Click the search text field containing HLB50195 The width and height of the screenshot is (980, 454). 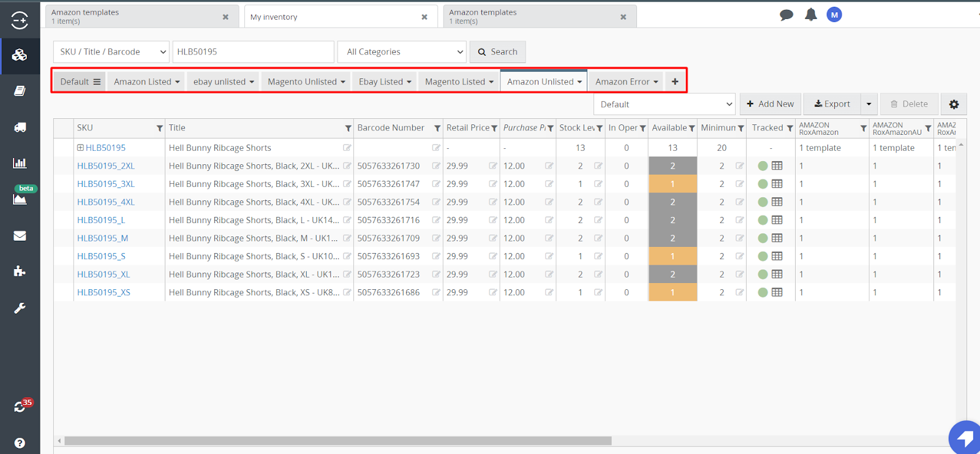pos(254,52)
